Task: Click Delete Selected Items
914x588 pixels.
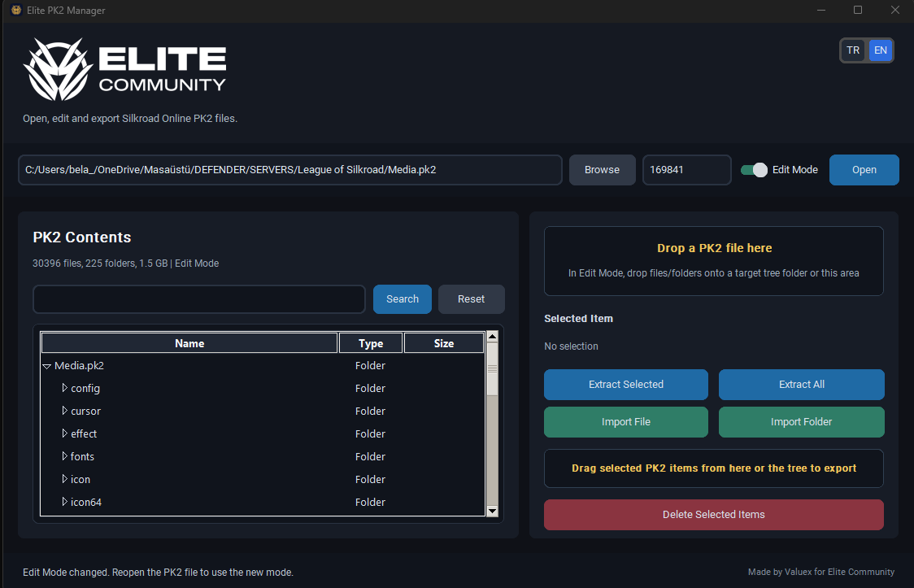Action: click(x=713, y=515)
